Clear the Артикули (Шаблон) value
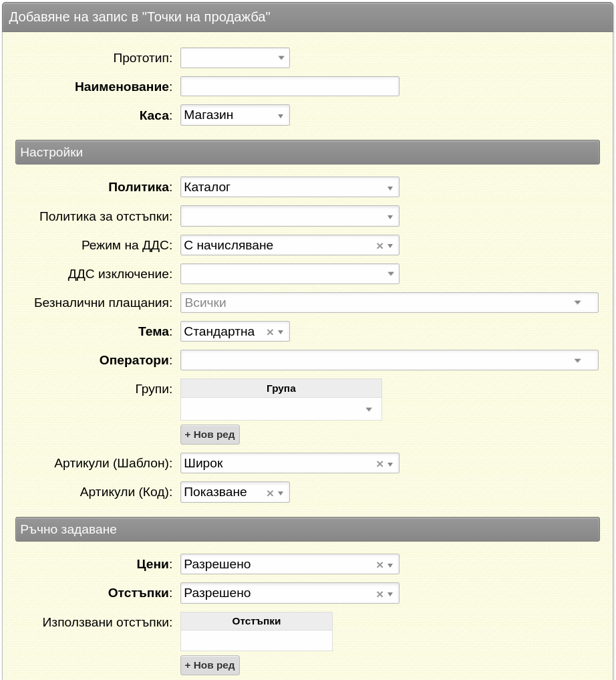616x680 pixels. pyautogui.click(x=380, y=464)
